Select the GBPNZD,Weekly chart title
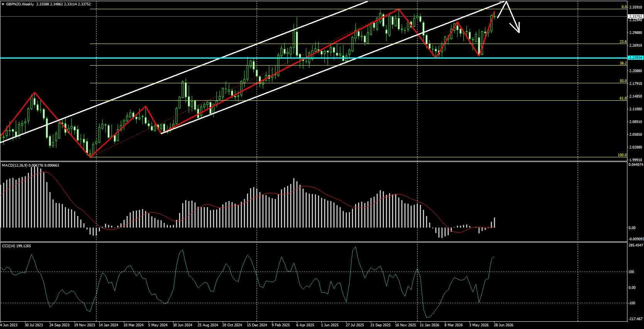 click(x=20, y=4)
